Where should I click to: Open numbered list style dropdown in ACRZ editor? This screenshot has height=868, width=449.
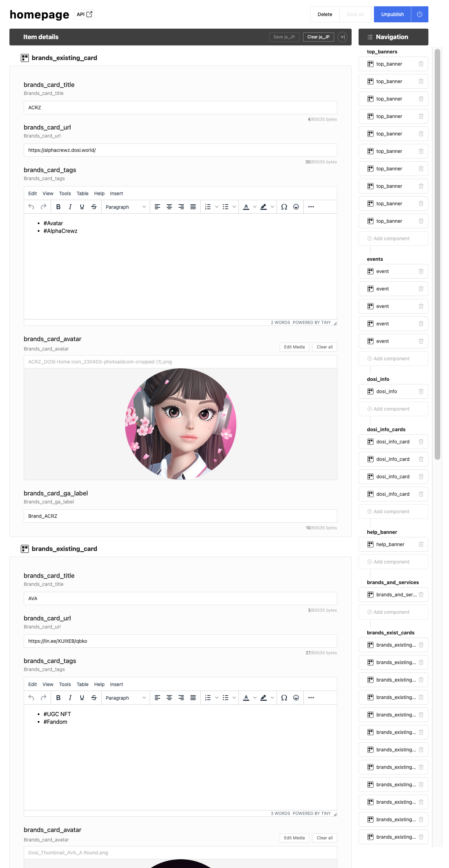[x=216, y=207]
